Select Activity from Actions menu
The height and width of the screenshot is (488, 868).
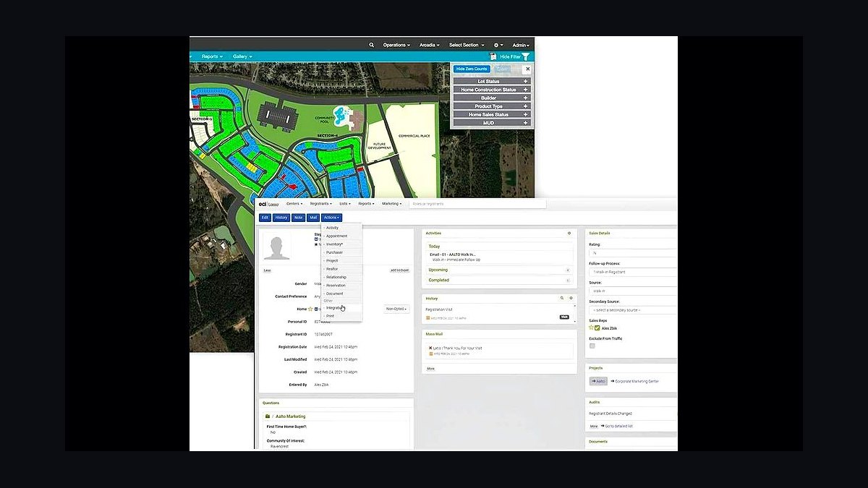(x=341, y=228)
